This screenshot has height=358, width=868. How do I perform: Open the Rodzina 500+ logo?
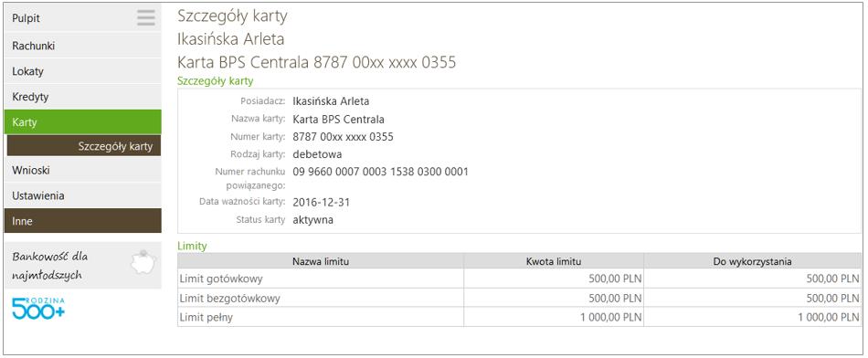coord(38,308)
